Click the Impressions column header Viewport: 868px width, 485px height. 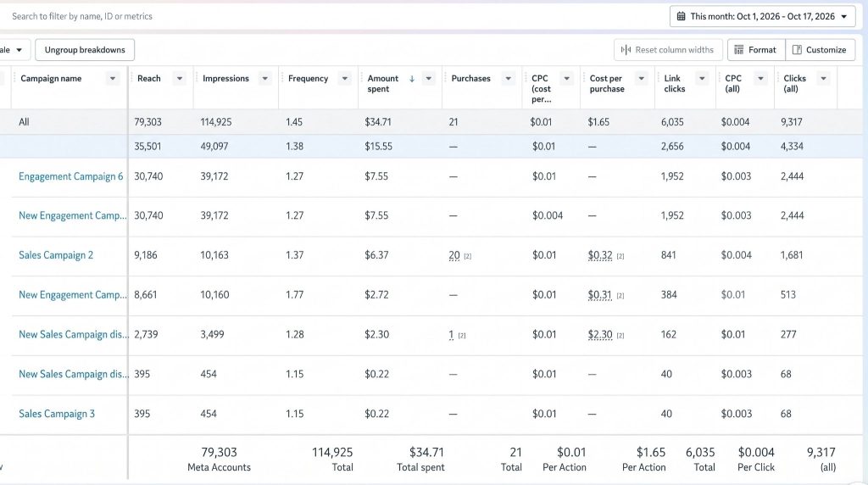pos(225,79)
